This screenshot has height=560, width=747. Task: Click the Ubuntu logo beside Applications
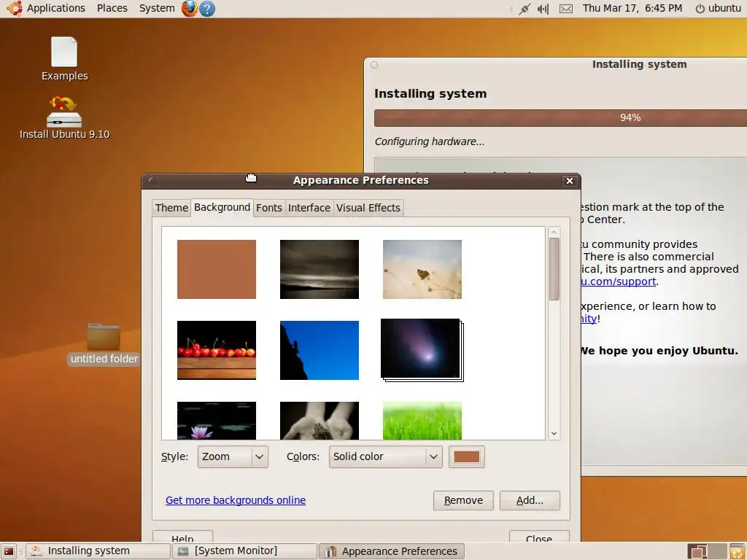pos(15,8)
